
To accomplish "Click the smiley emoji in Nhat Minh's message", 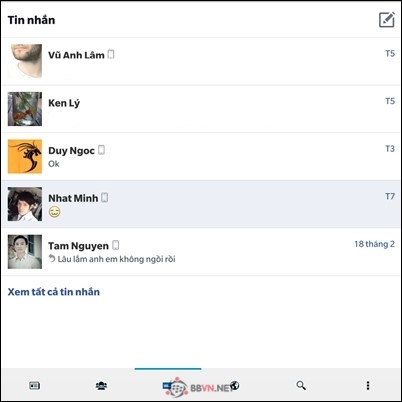I will pos(55,212).
